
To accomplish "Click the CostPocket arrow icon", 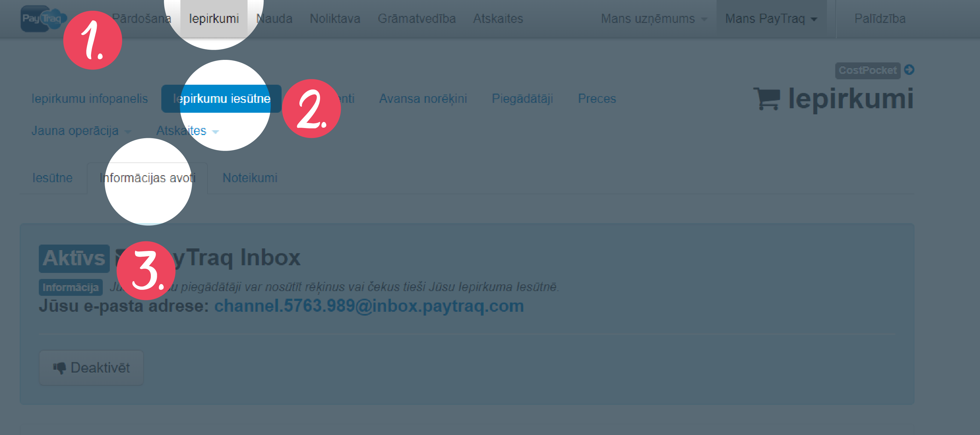I will [x=909, y=70].
